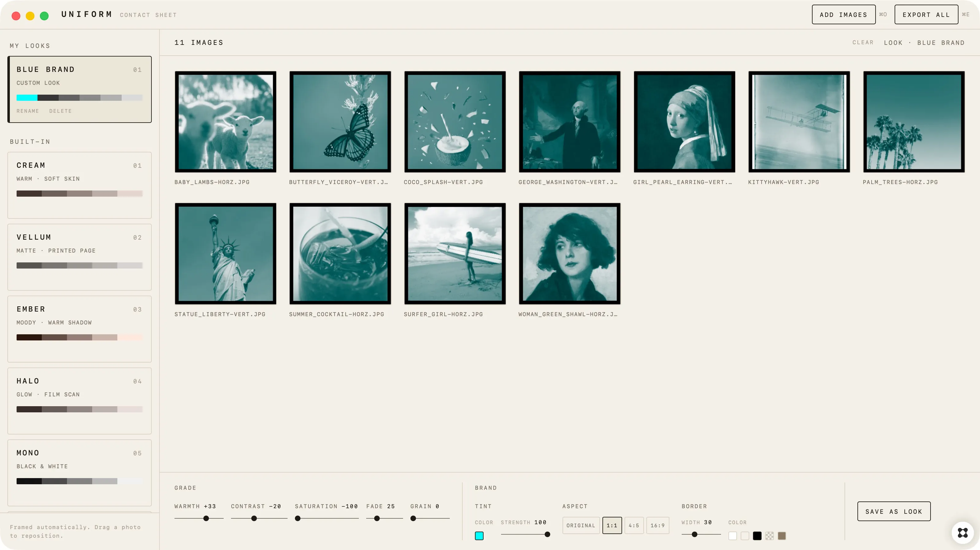Image resolution: width=980 pixels, height=550 pixels.
Task: Click the SURFER_GIRL-HORZ.JPG filename
Action: click(x=443, y=314)
